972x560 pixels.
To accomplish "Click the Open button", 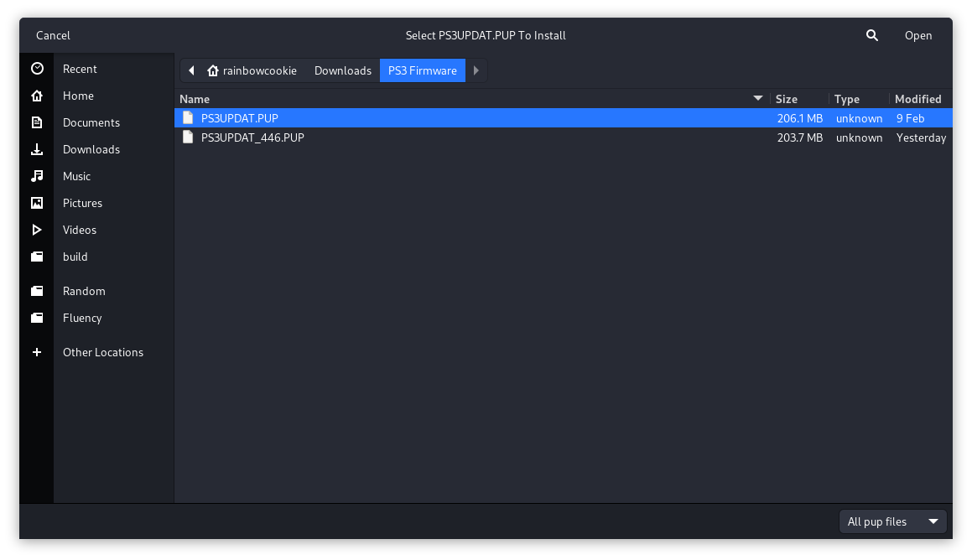I will 918,35.
